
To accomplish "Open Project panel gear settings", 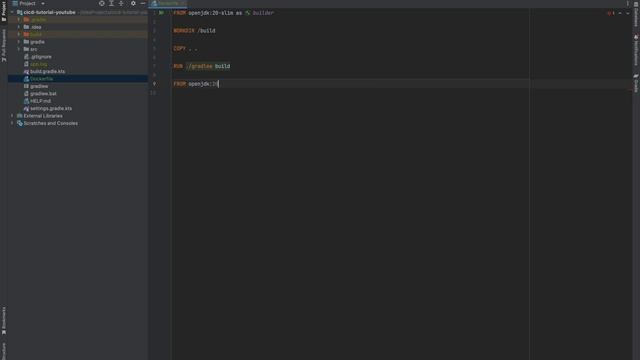I will click(x=133, y=3).
